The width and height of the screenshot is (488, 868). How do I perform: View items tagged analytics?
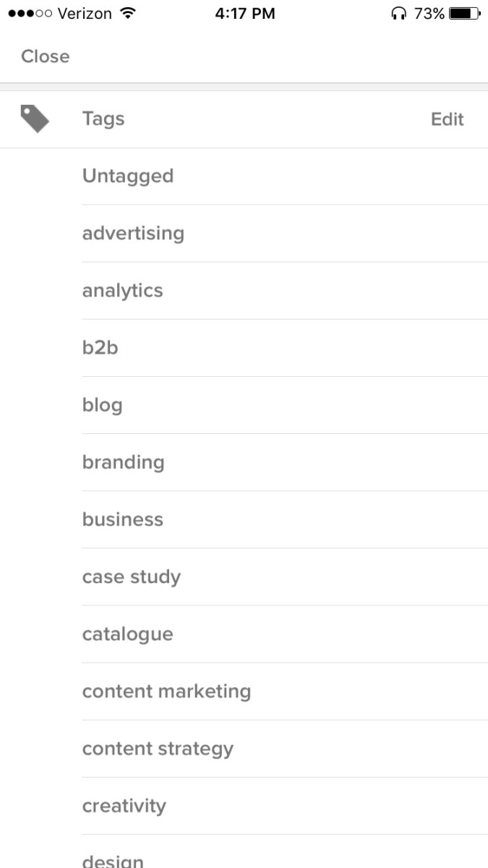pyautogui.click(x=123, y=290)
